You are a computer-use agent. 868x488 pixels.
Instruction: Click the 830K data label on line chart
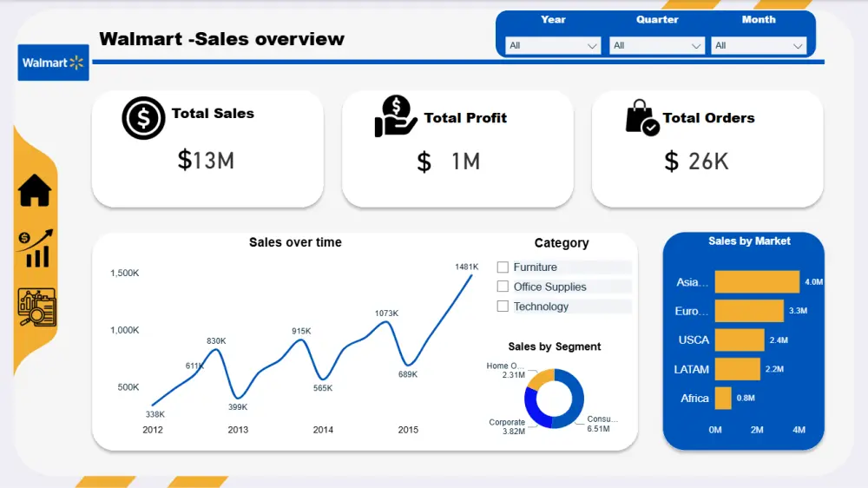pyautogui.click(x=216, y=341)
